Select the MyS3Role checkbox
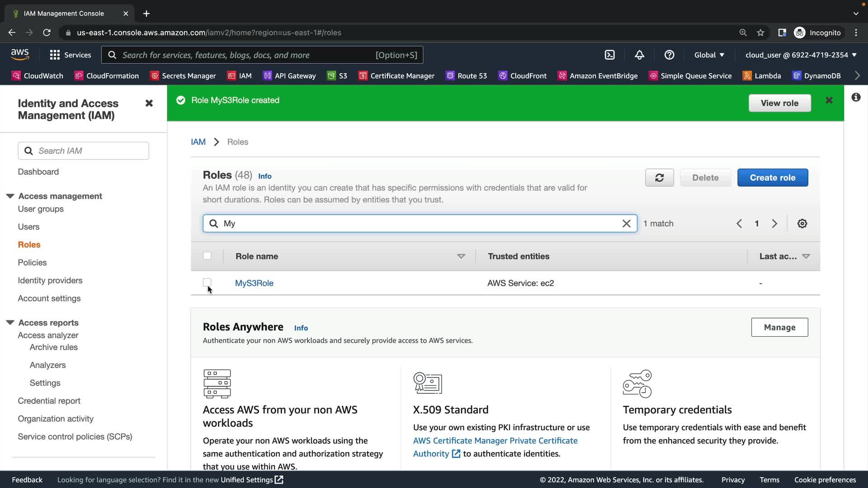This screenshot has width=868, height=488. (207, 282)
